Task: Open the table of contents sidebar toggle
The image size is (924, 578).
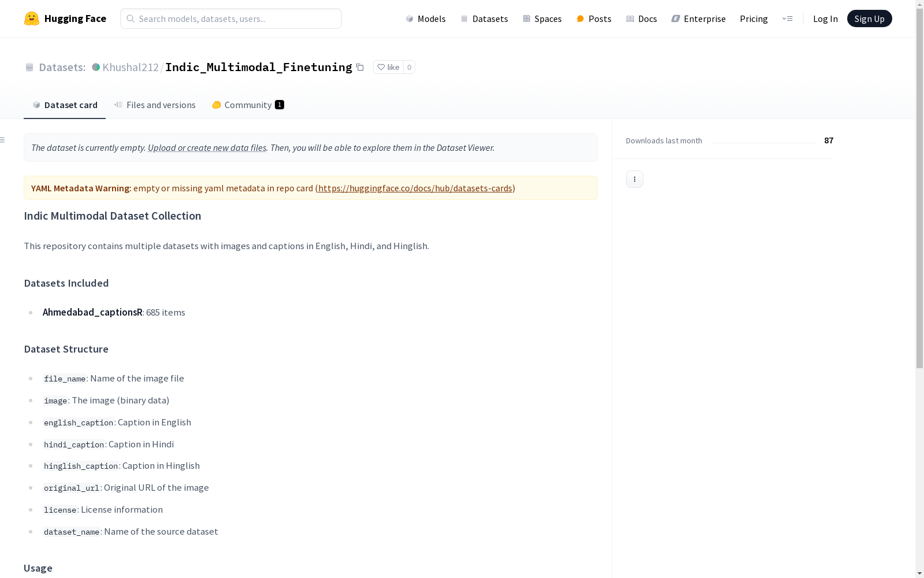Action: [x=3, y=140]
